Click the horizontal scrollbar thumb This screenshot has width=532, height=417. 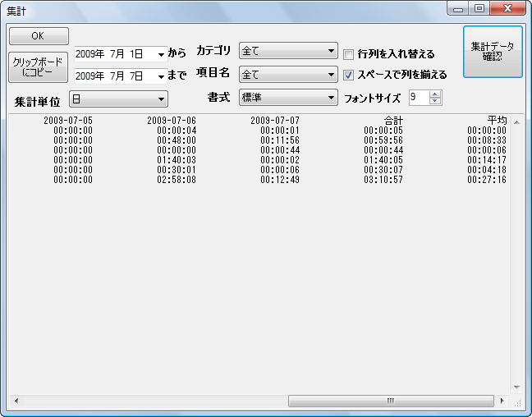pyautogui.click(x=390, y=401)
